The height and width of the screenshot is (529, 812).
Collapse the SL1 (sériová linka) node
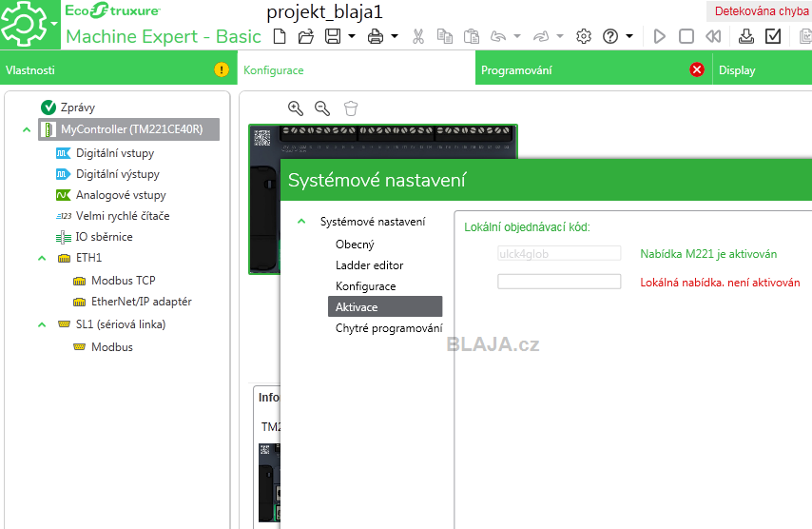click(x=43, y=324)
